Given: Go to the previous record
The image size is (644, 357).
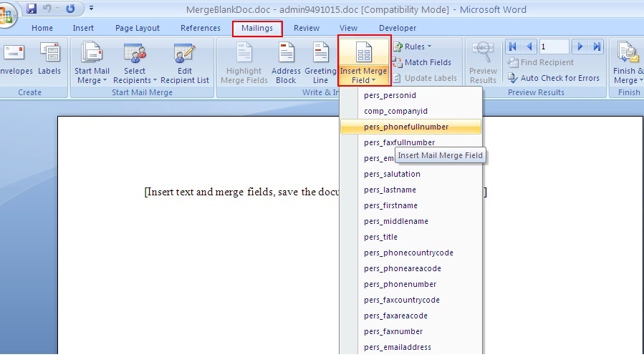Looking at the screenshot, I should pos(529,47).
